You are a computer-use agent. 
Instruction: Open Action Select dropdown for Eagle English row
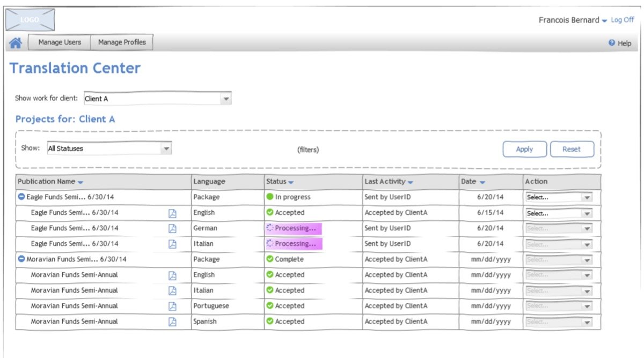(559, 213)
